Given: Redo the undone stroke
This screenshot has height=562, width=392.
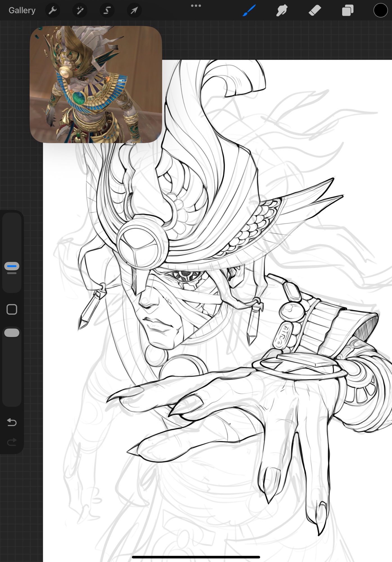Looking at the screenshot, I should (x=12, y=442).
